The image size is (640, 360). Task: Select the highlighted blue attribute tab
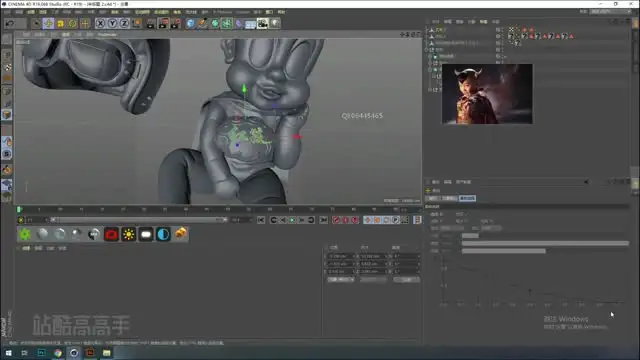(467, 198)
